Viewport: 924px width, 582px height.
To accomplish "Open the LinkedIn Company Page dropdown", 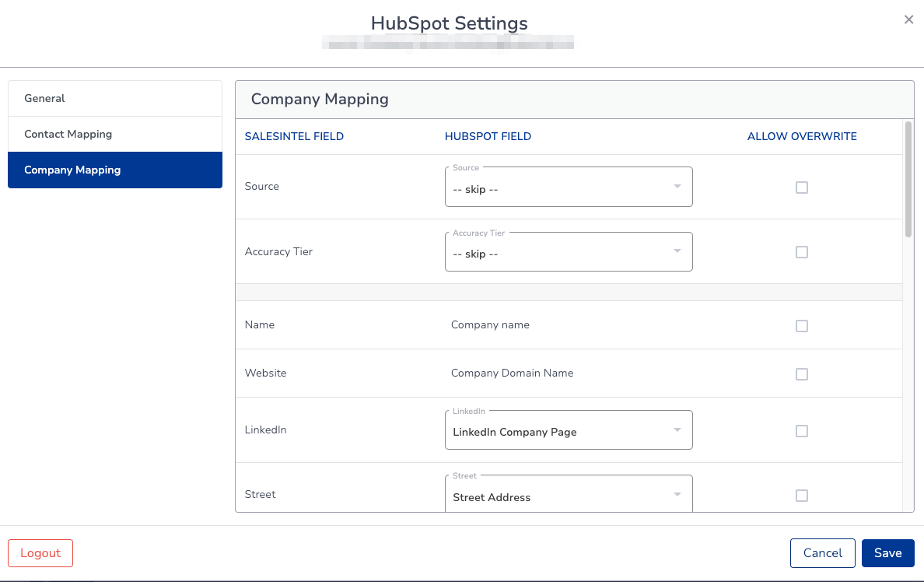I will [x=569, y=429].
